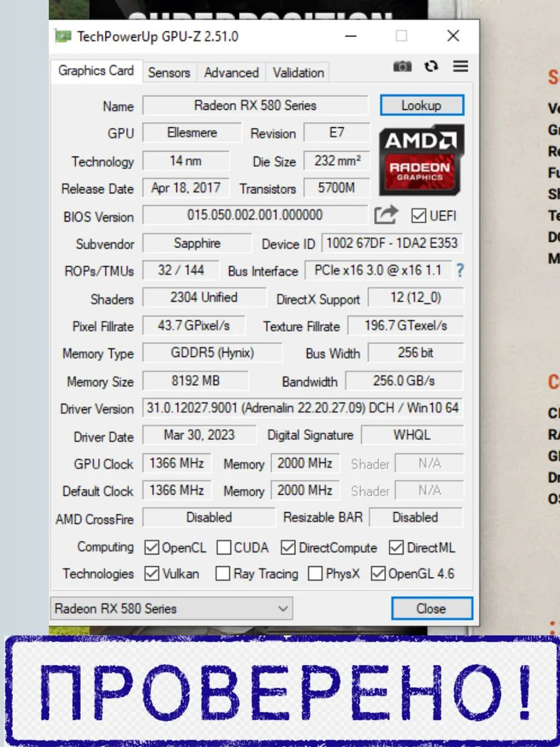The width and height of the screenshot is (560, 747).
Task: Click the Revision value E7
Action: click(337, 133)
